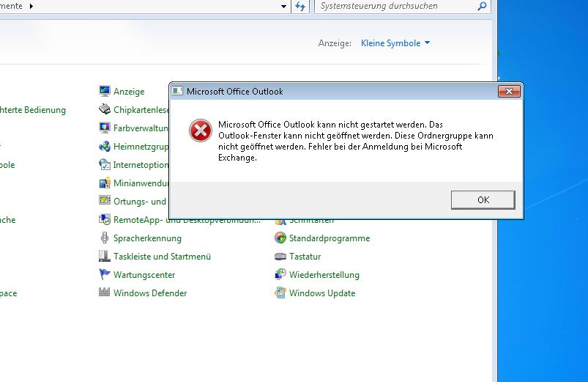Click the 'Microsoft Office Outlook' dialog title

235,91
